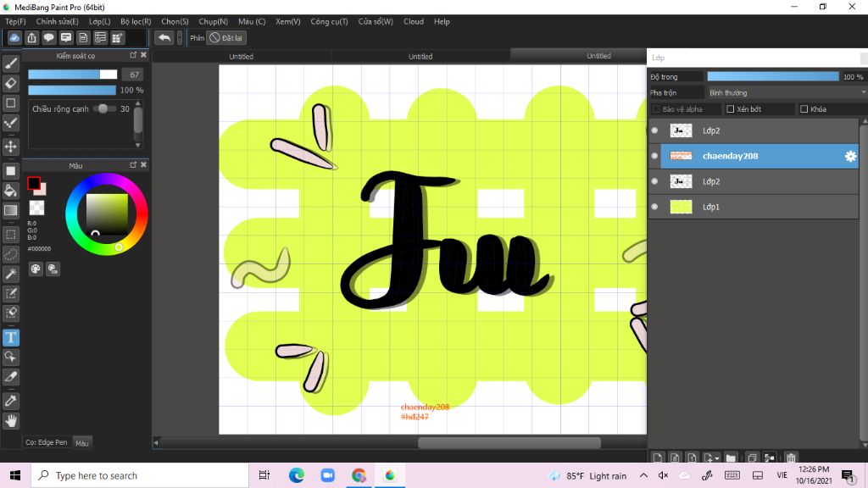The height and width of the screenshot is (488, 868).
Task: Select the Lasso selection tool
Action: tap(10, 254)
